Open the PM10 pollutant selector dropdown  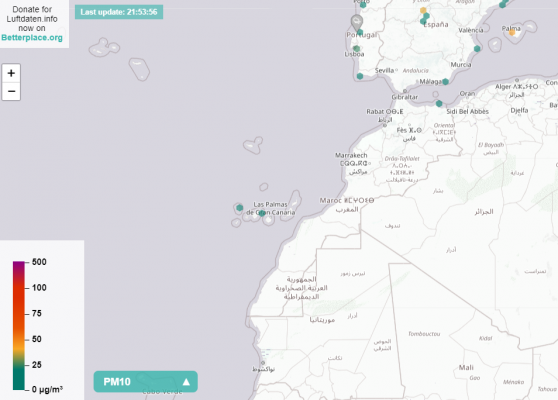point(146,381)
